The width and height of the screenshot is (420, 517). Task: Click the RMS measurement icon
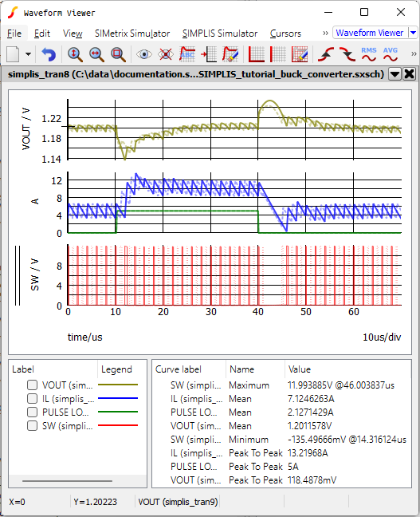[x=369, y=54]
